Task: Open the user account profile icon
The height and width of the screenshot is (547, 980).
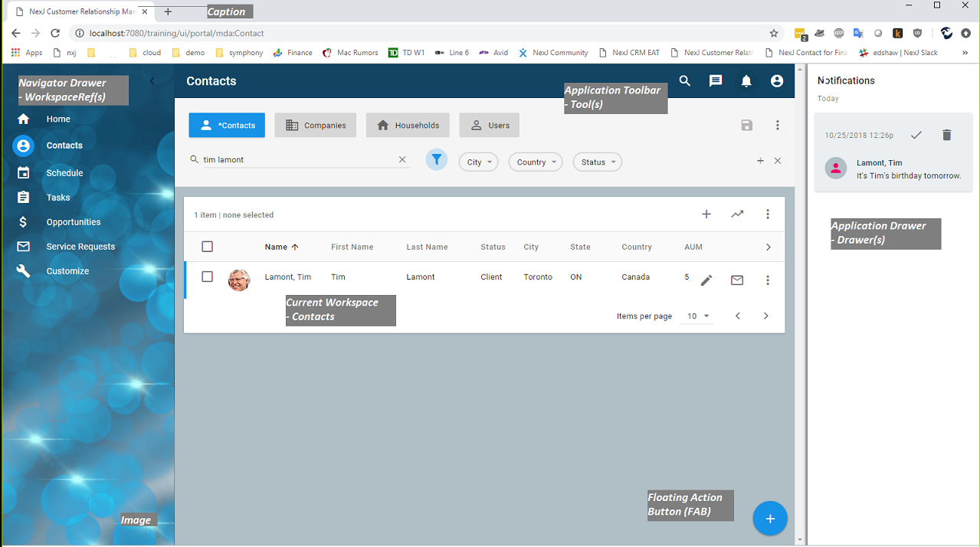Action: [777, 81]
